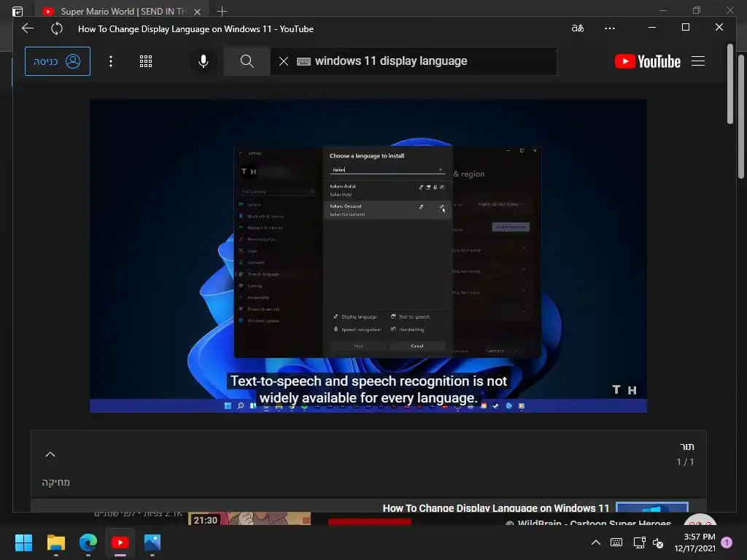The image size is (747, 560).
Task: Open Microsoft Edge from taskbar
Action: (x=88, y=542)
